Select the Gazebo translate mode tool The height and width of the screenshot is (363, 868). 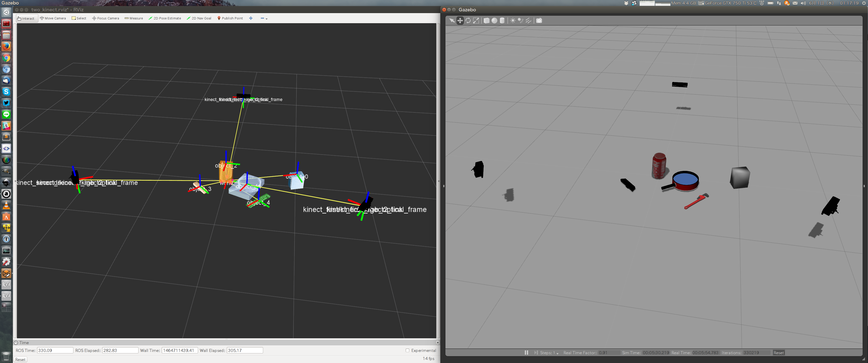[x=460, y=20]
